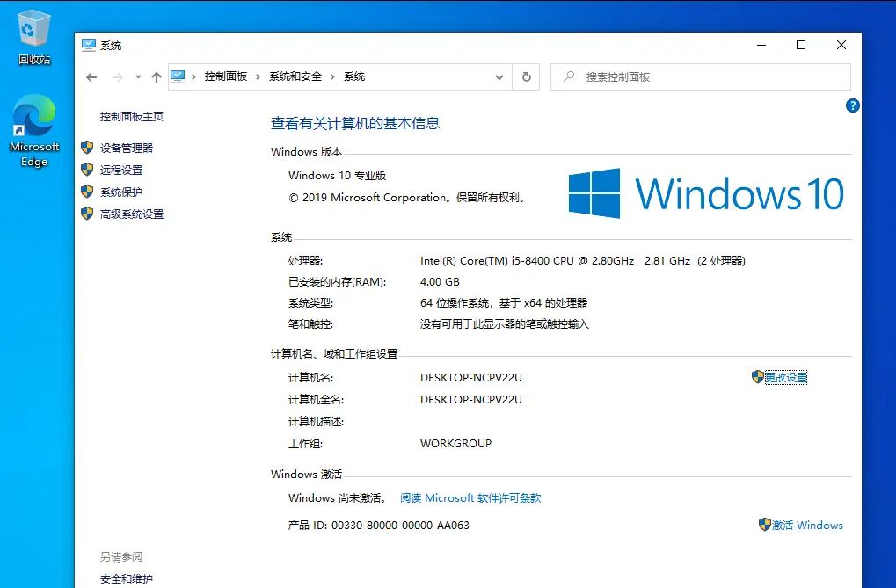The image size is (896, 588).
Task: Click the shield icon beside 高级系统设置
Action: (x=87, y=214)
